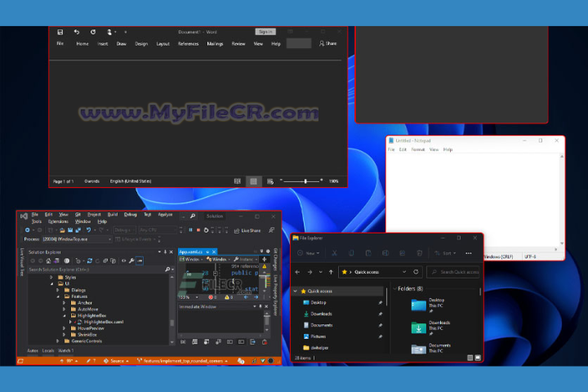Click Live Share in Visual Studio
Viewport: 588px width, 392px height.
[x=247, y=230]
